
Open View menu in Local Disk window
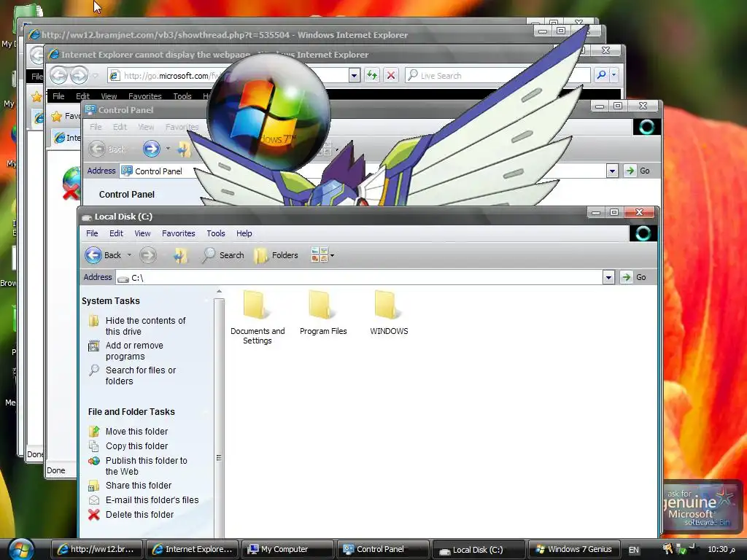[x=142, y=233]
